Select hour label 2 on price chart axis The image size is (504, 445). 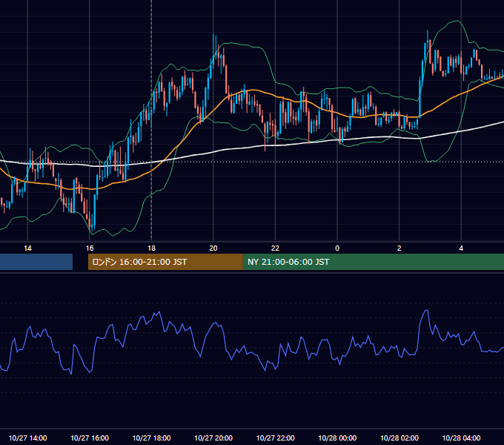coord(399,248)
